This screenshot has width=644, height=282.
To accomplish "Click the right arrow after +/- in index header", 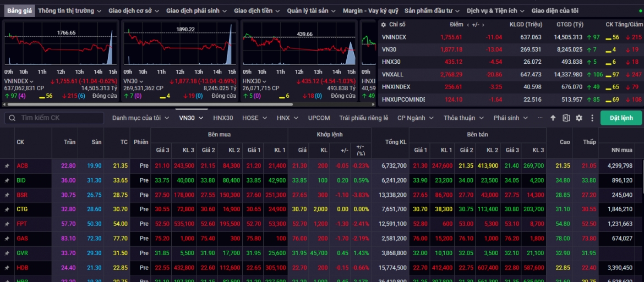I will [483, 25].
